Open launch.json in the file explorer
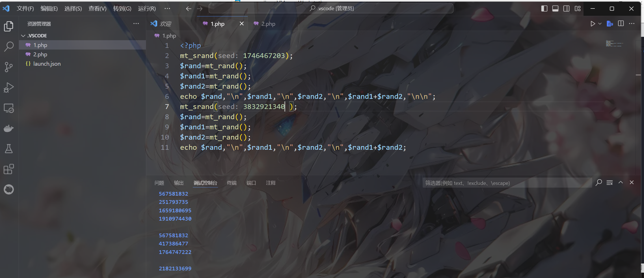 tap(82, 64)
